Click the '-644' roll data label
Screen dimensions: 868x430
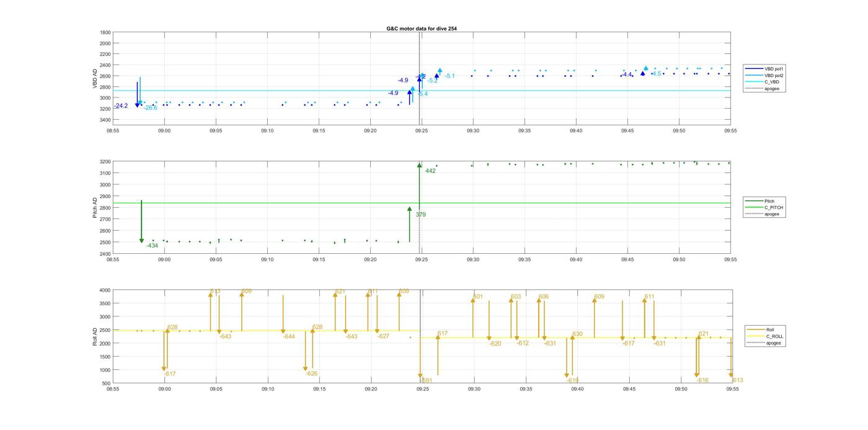[x=289, y=337]
